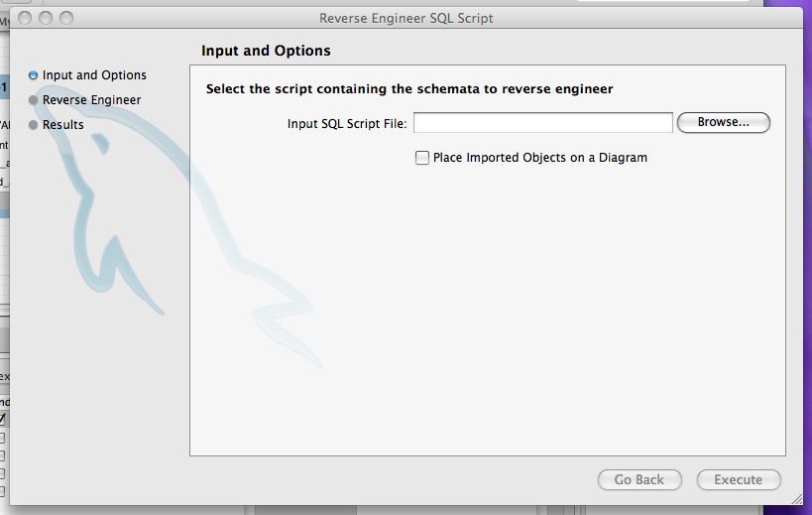Click the Input SQL Script File label
812x515 pixels.
[347, 123]
